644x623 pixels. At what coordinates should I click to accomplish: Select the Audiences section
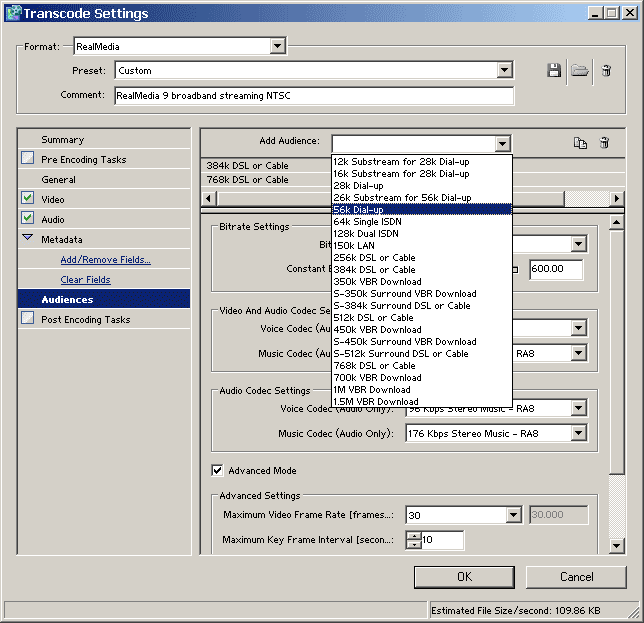pyautogui.click(x=104, y=299)
